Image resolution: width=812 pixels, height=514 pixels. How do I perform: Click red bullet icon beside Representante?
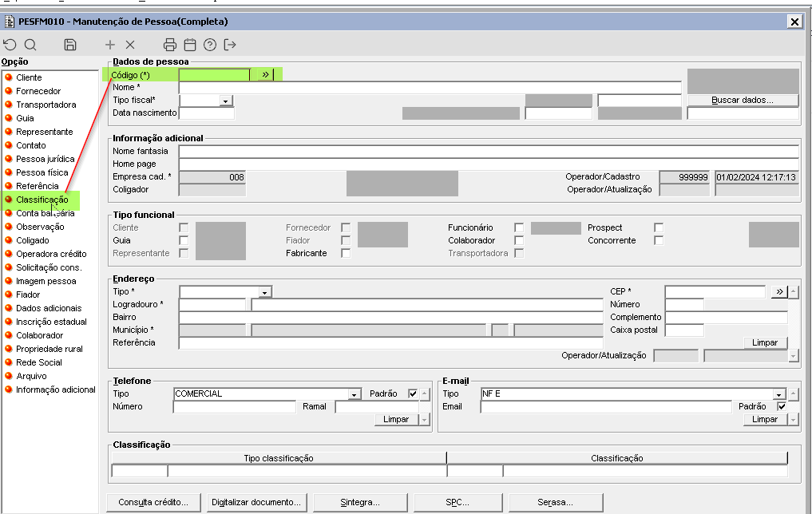[9, 132]
